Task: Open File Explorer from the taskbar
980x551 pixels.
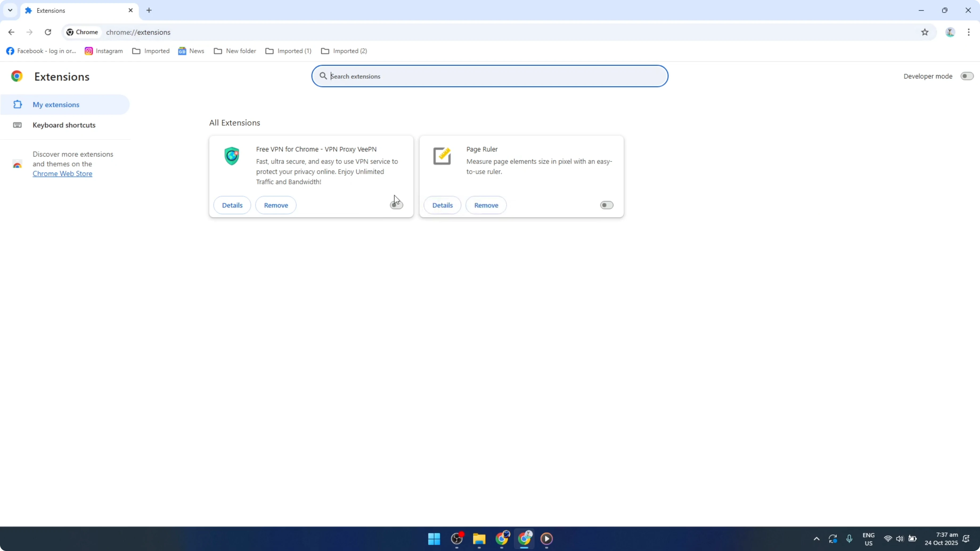Action: (479, 539)
